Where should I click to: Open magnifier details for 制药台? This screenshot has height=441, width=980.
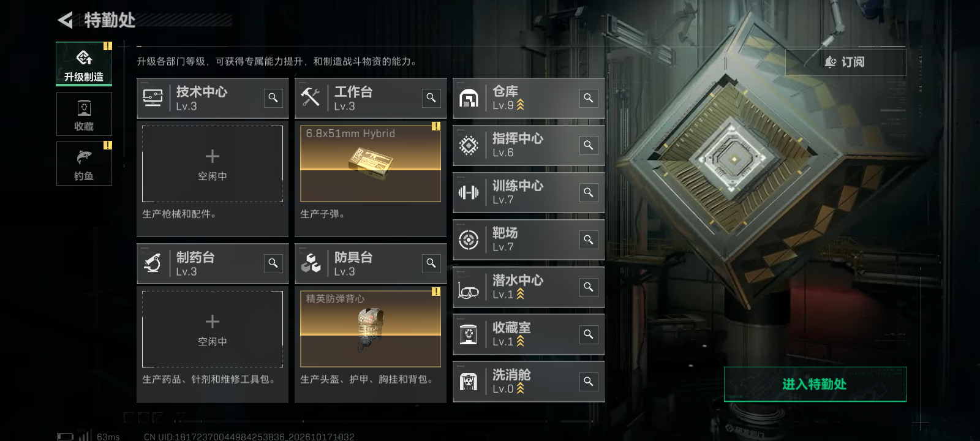(x=273, y=263)
